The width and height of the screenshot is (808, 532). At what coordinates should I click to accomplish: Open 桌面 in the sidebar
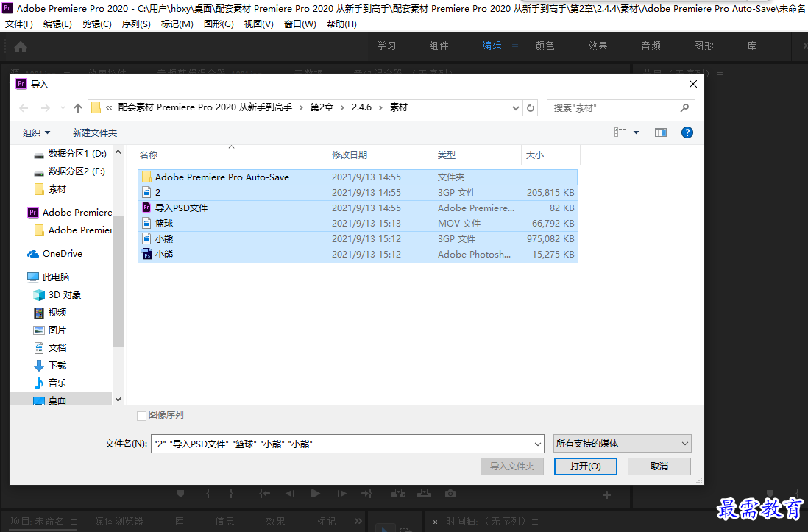pos(50,400)
